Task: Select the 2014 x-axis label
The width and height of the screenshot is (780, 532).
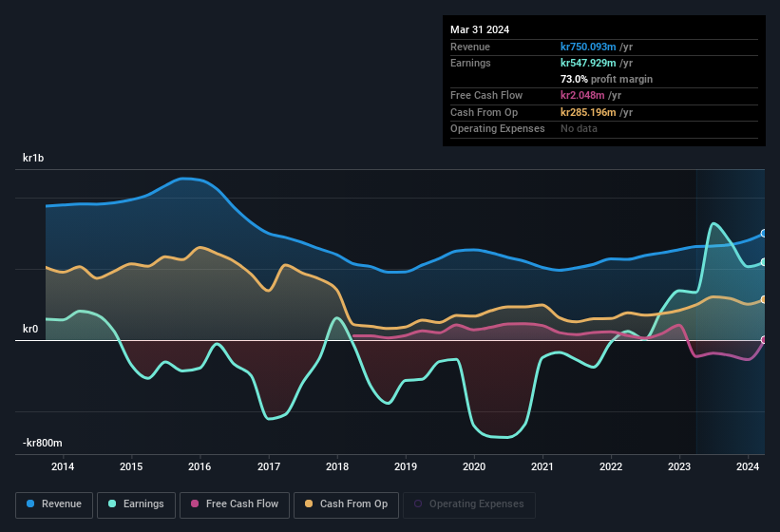Action: click(63, 466)
